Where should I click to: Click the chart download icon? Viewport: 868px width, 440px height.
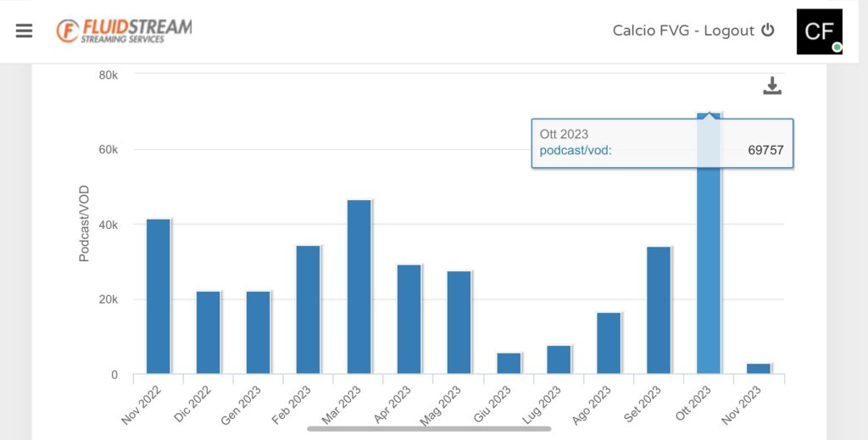(771, 86)
